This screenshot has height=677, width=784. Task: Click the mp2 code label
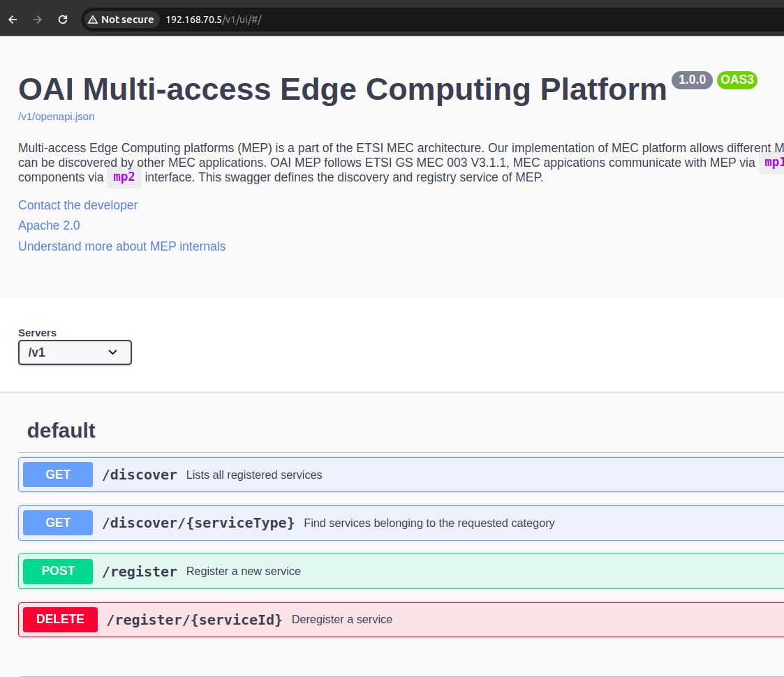click(124, 177)
